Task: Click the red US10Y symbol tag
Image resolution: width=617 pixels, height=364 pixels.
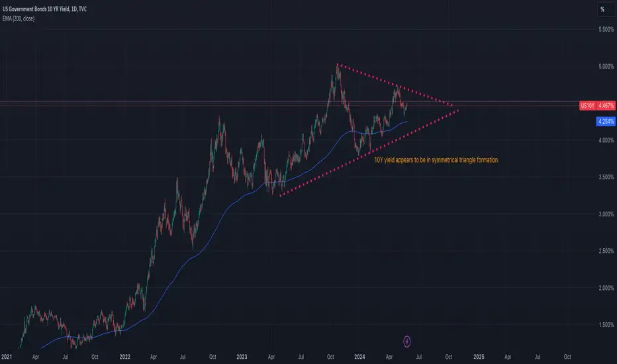Action: [x=587, y=105]
